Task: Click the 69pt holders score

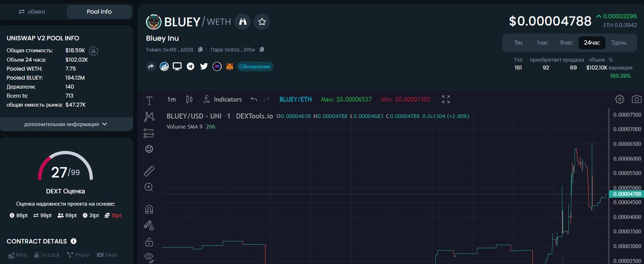Action: click(67, 216)
